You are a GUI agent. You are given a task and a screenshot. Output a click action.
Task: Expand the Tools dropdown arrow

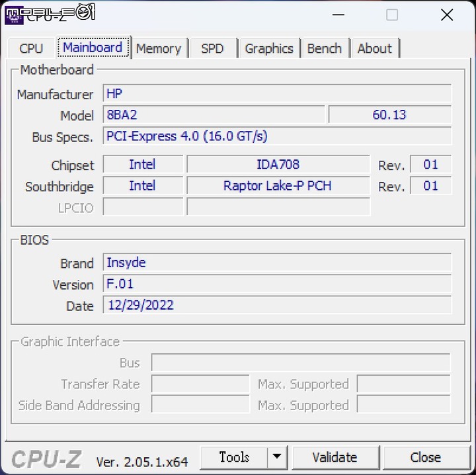pyautogui.click(x=277, y=457)
